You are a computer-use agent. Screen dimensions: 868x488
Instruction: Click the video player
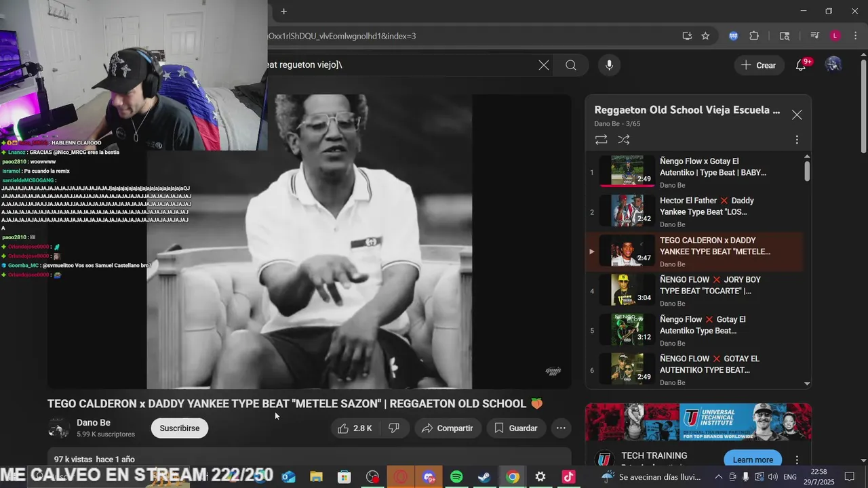click(x=309, y=241)
